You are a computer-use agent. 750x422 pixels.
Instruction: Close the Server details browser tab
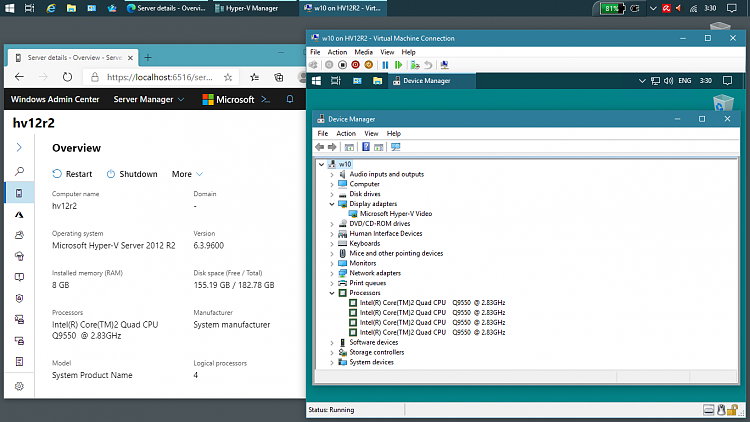click(130, 58)
